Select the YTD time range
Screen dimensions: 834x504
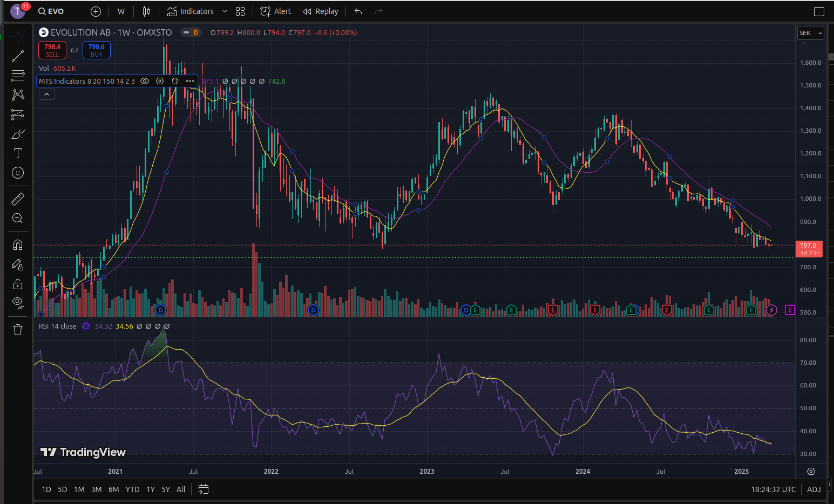[x=132, y=489]
